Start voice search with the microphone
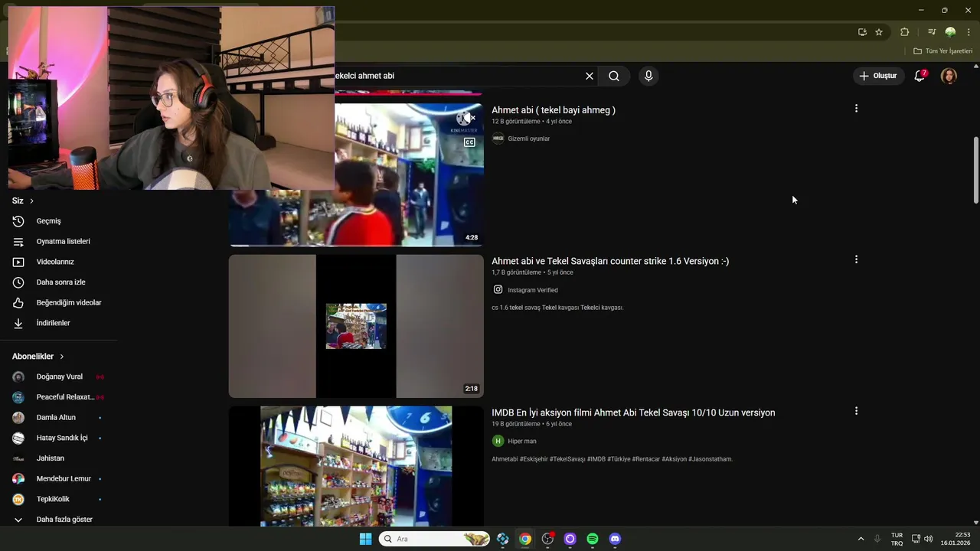 point(648,76)
